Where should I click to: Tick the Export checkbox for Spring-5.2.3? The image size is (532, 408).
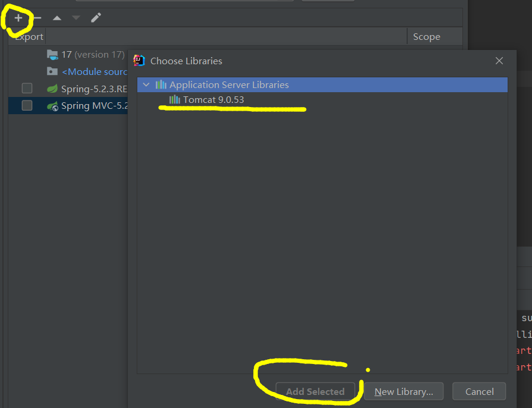click(27, 88)
